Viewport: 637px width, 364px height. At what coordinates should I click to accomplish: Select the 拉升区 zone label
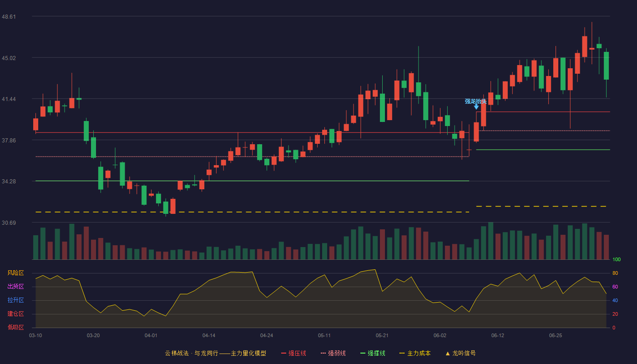(15, 300)
